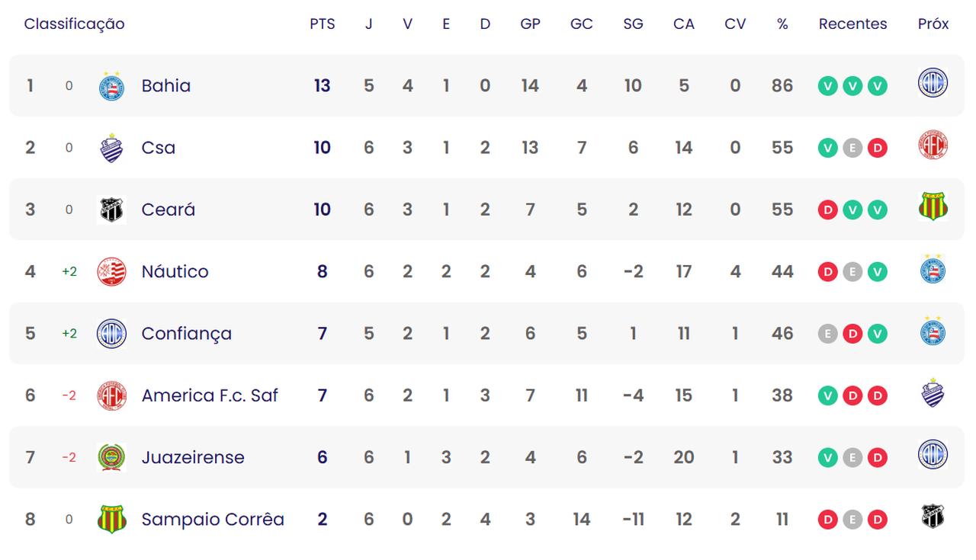This screenshot has width=976, height=560.
Task: Select the Ceará club badge
Action: coord(112,210)
